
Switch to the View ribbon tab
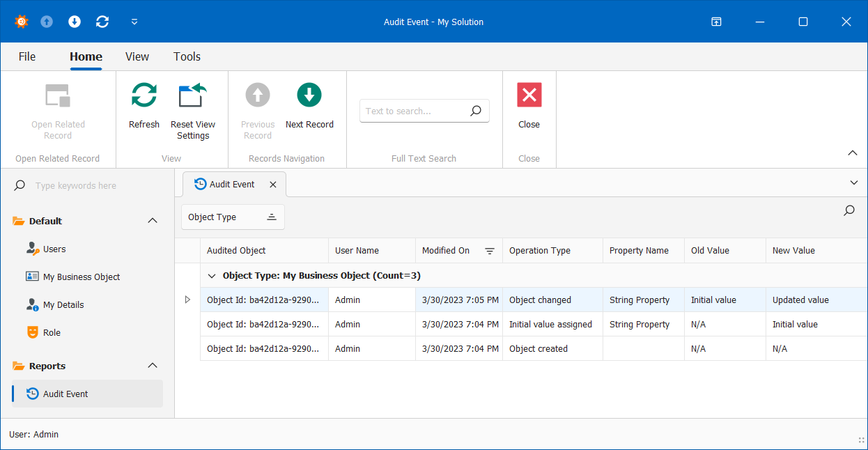(x=137, y=56)
